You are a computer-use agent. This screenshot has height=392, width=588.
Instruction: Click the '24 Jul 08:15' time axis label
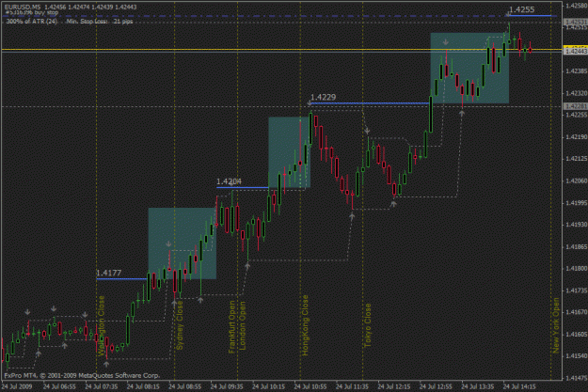point(143,386)
